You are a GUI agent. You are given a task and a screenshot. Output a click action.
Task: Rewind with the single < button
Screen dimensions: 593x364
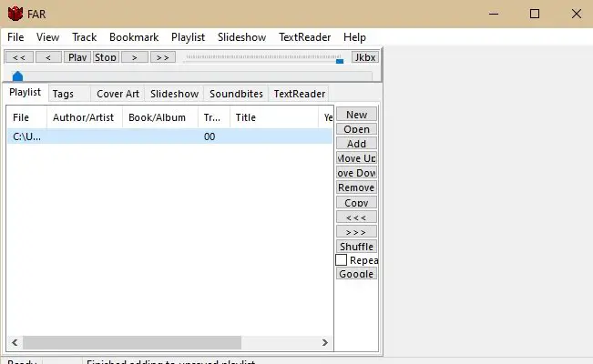[48, 57]
